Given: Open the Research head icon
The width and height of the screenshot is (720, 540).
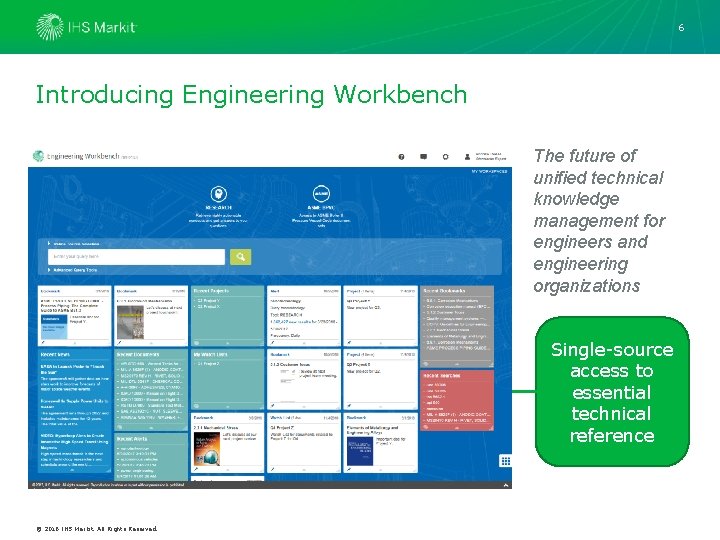Looking at the screenshot, I should [x=219, y=194].
